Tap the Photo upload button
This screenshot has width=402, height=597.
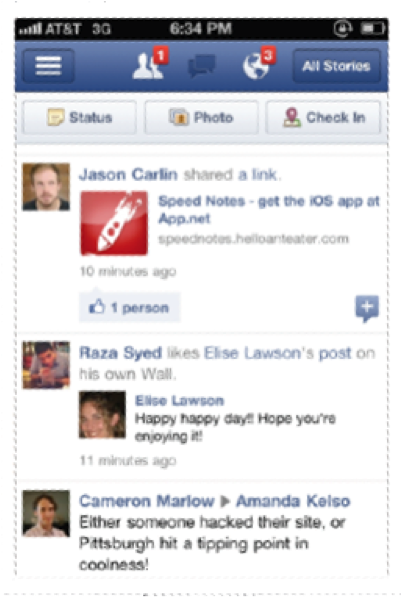[201, 117]
